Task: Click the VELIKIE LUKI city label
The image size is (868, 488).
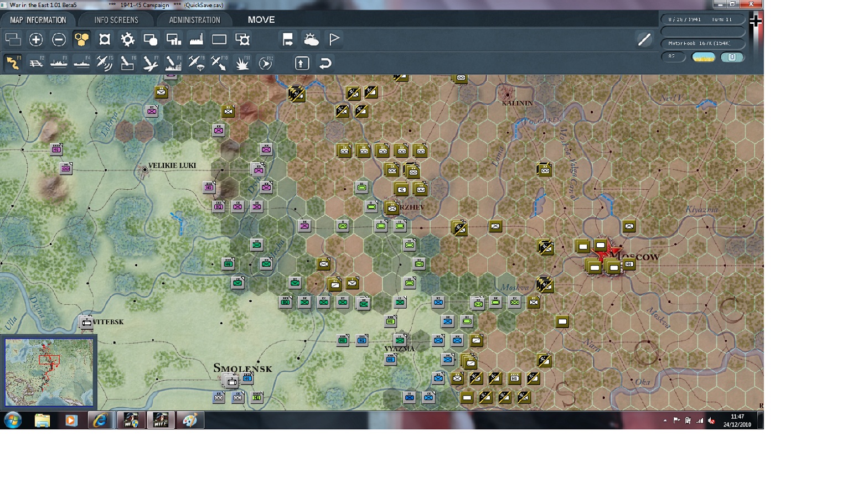Action: pyautogui.click(x=172, y=165)
